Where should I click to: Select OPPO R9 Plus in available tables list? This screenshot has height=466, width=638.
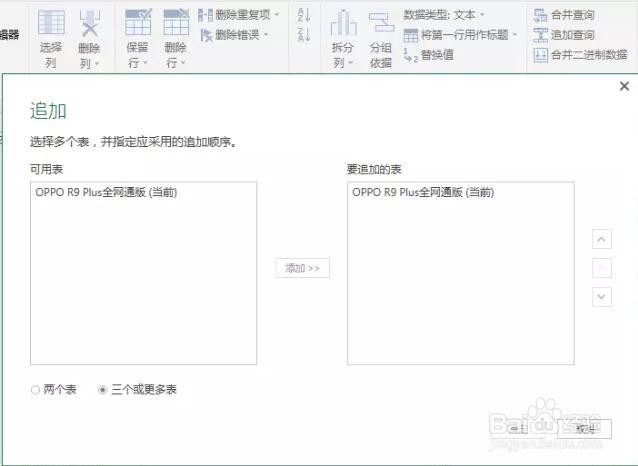coord(143,192)
